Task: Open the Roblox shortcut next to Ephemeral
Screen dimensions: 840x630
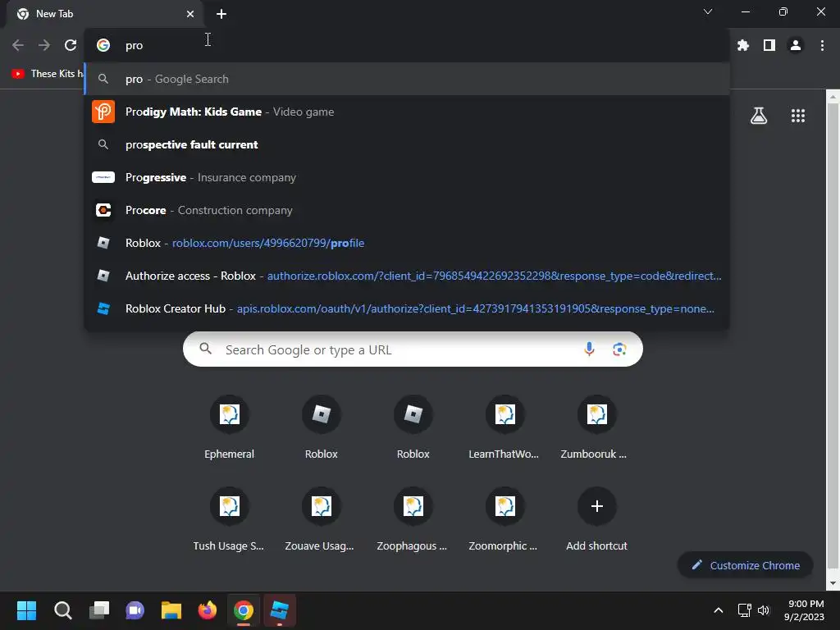Action: (x=322, y=428)
